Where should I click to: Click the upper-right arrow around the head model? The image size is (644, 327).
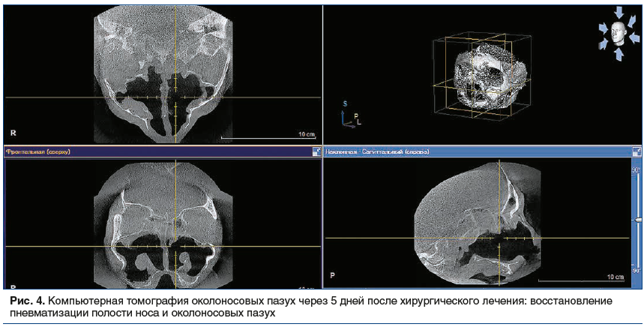tap(632, 21)
